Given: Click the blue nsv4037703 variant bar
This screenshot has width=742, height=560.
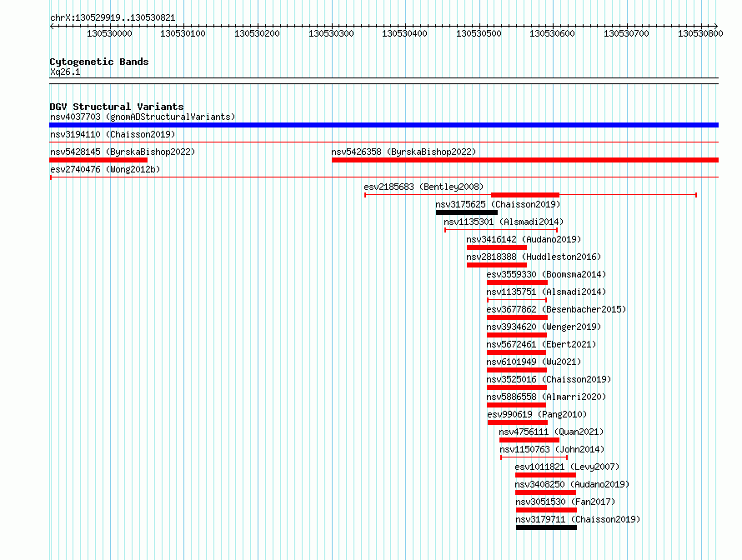Looking at the screenshot, I should tap(384, 125).
